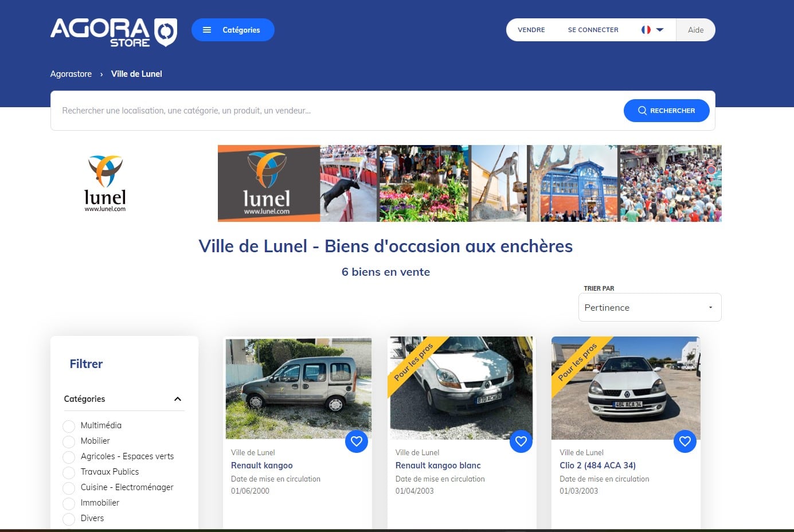Screen dimensions: 794x532
Task: Click date 01/03/2003 on Clio 2
Action: click(579, 491)
